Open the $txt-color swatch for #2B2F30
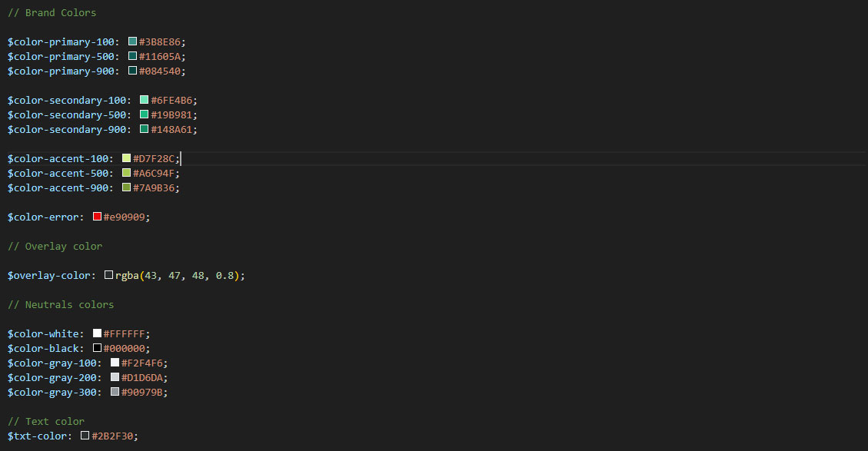Viewport: 868px width, 451px height. click(85, 436)
